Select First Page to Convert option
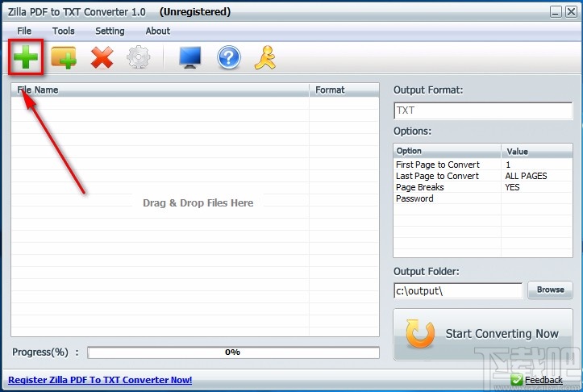Image resolution: width=583 pixels, height=392 pixels. click(438, 165)
